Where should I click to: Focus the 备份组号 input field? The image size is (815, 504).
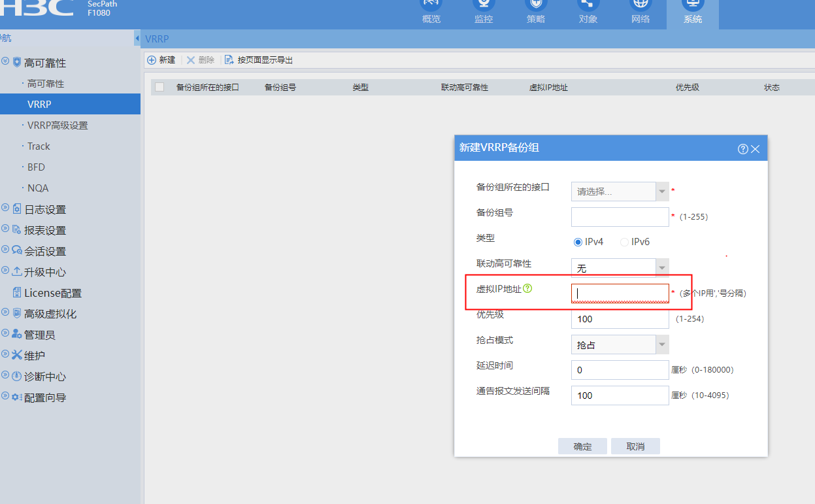pyautogui.click(x=620, y=217)
